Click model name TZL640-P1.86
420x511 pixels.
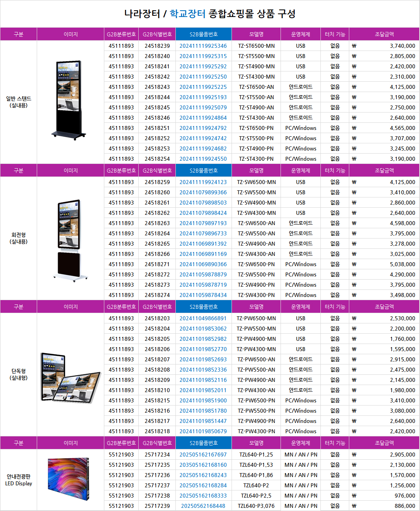click(x=256, y=475)
